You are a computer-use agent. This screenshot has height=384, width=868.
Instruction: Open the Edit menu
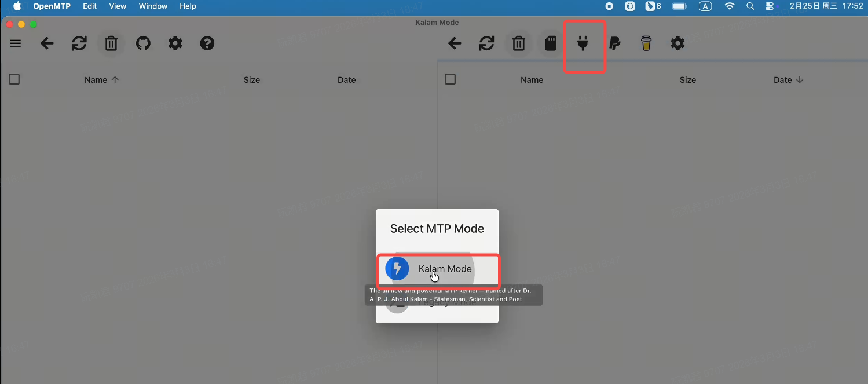(x=90, y=6)
